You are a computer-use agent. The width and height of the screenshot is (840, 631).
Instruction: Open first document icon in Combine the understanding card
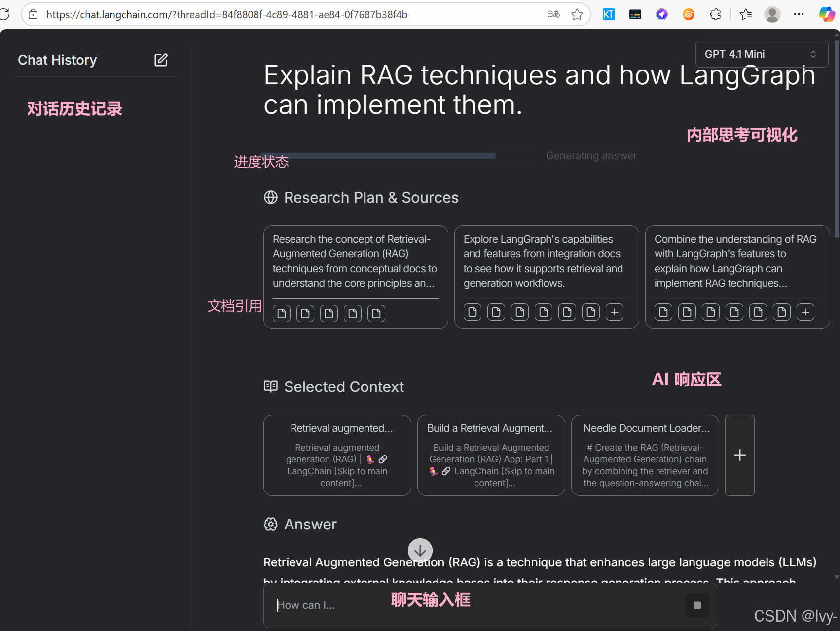pos(663,312)
